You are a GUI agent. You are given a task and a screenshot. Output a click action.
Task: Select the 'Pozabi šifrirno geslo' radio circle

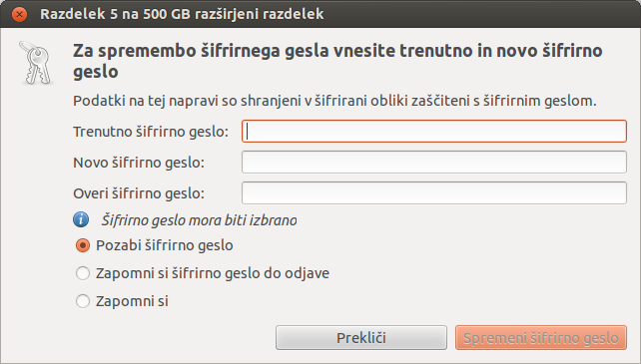coord(83,245)
